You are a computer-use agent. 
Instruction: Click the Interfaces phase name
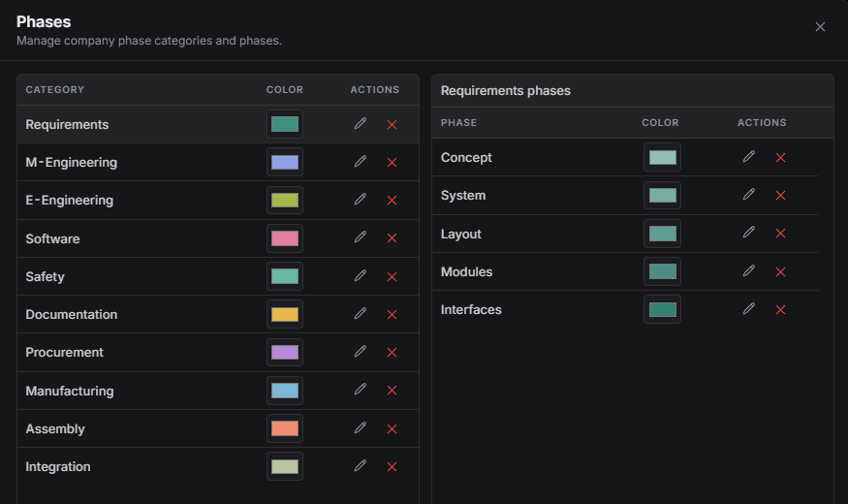click(x=471, y=309)
